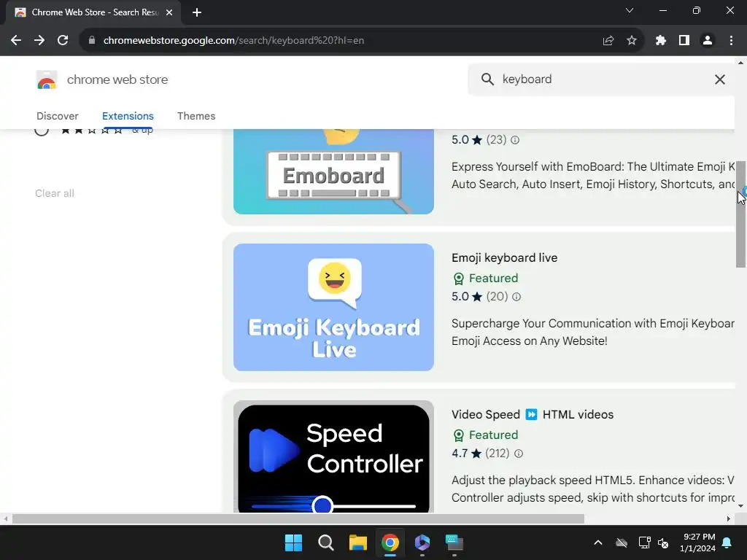Image resolution: width=747 pixels, height=560 pixels.
Task: Open the Video Speed HTML videos title
Action: [532, 414]
